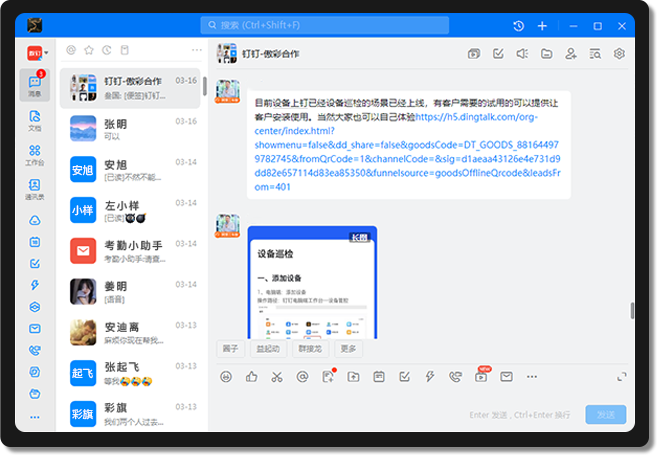Click the chat messages scrollbar
Screen dimensions: 657x455
click(632, 310)
